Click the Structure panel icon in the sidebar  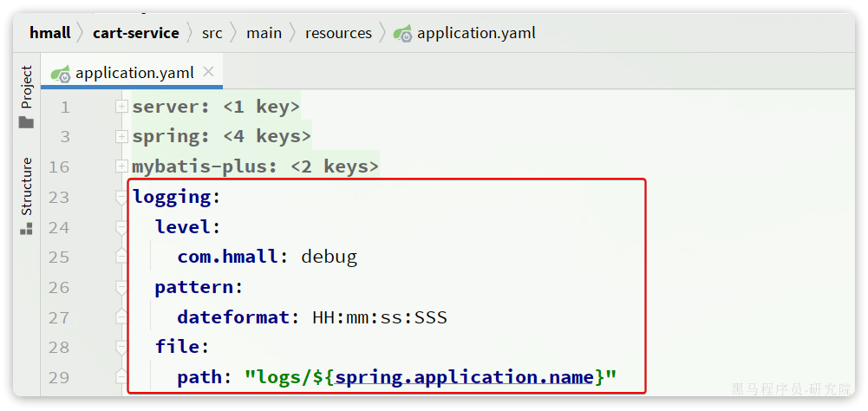tap(26, 229)
